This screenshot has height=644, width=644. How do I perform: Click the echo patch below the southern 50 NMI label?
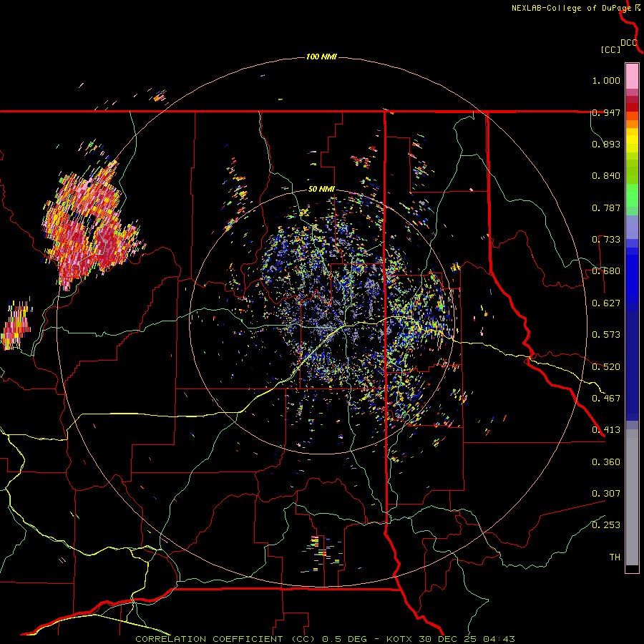tap(323, 553)
